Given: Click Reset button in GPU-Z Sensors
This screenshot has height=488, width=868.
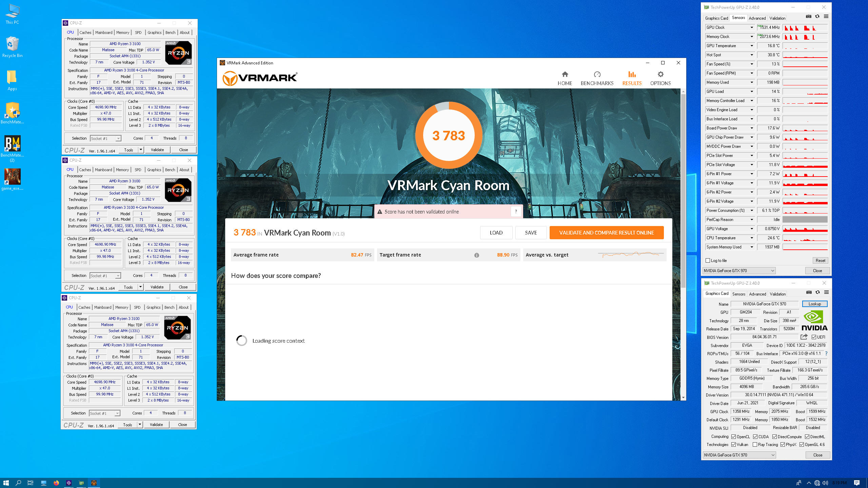Looking at the screenshot, I should pos(821,261).
